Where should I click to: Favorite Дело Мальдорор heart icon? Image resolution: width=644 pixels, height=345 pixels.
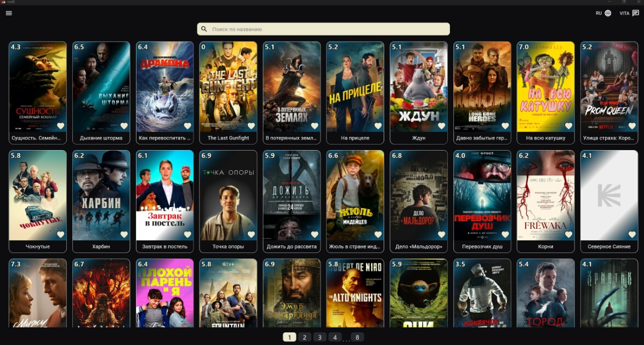pyautogui.click(x=442, y=234)
